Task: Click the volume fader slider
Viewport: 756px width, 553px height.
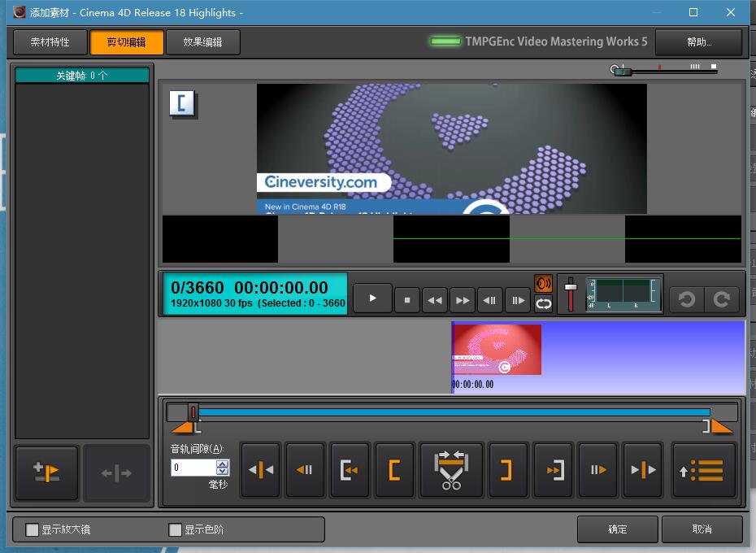Action: pos(571,288)
